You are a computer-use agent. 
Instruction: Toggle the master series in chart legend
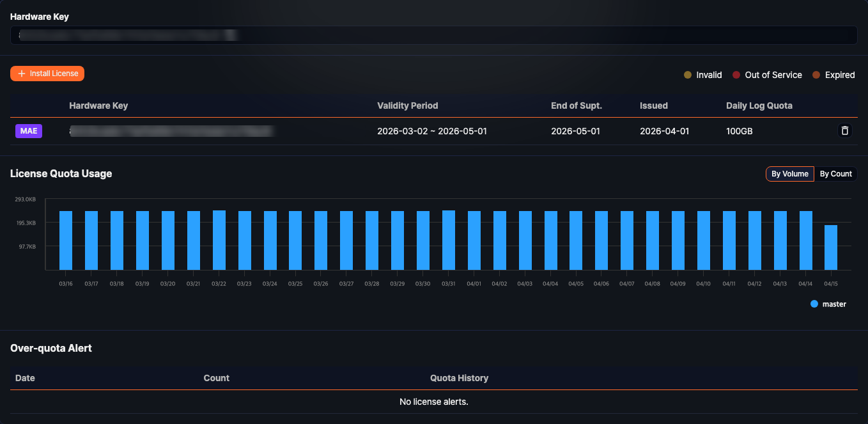point(828,304)
